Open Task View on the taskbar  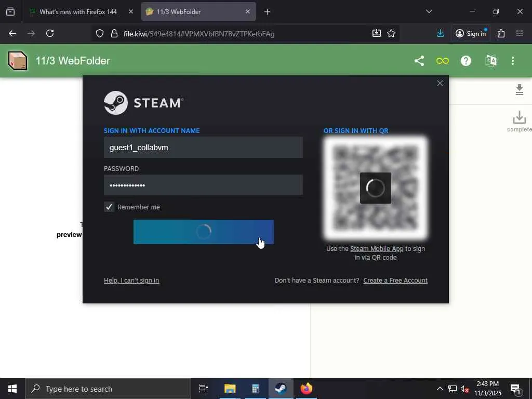(204, 389)
